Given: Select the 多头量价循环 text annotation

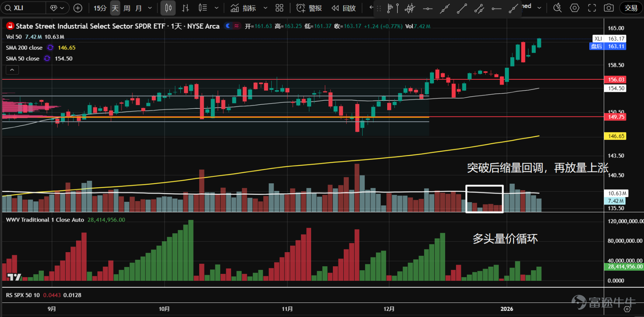Looking at the screenshot, I should tap(505, 239).
